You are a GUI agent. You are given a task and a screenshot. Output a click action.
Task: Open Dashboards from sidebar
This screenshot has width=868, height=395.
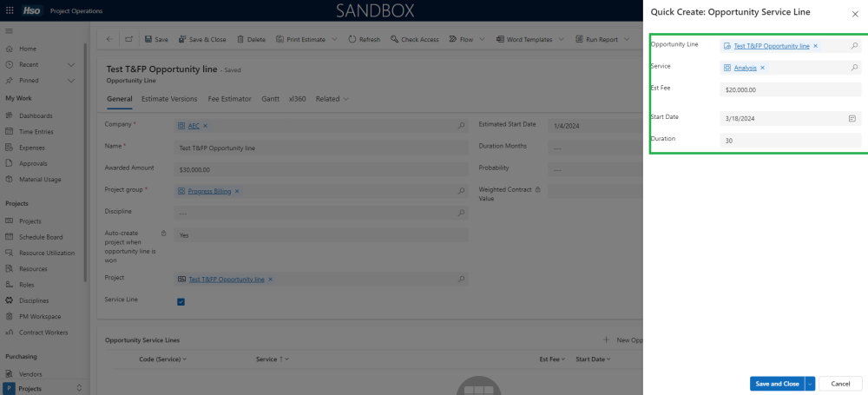click(36, 115)
